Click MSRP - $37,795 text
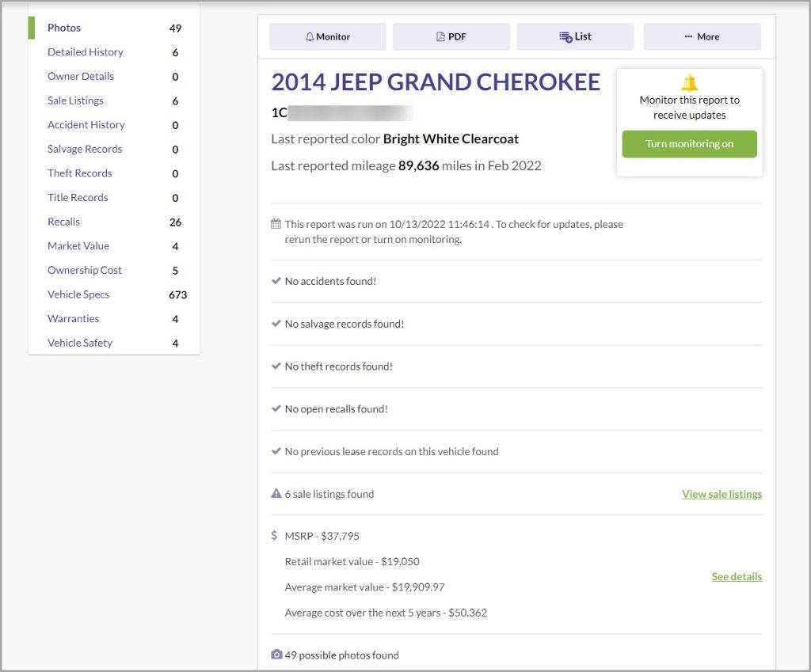Image resolution: width=811 pixels, height=672 pixels. pos(322,536)
